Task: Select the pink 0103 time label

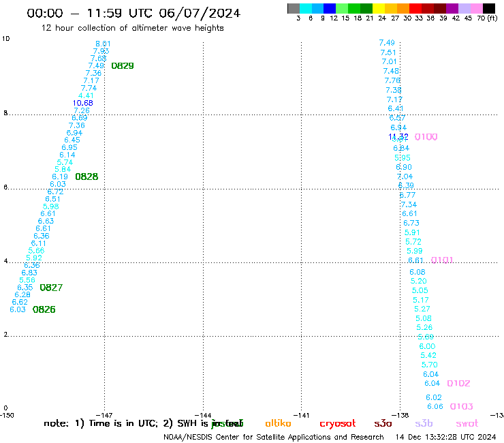Action: (462, 406)
